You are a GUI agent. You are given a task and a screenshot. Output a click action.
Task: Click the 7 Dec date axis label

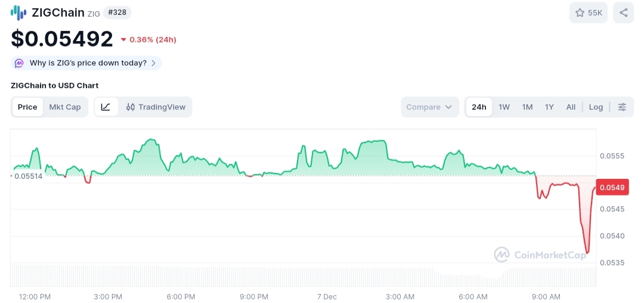(x=327, y=297)
